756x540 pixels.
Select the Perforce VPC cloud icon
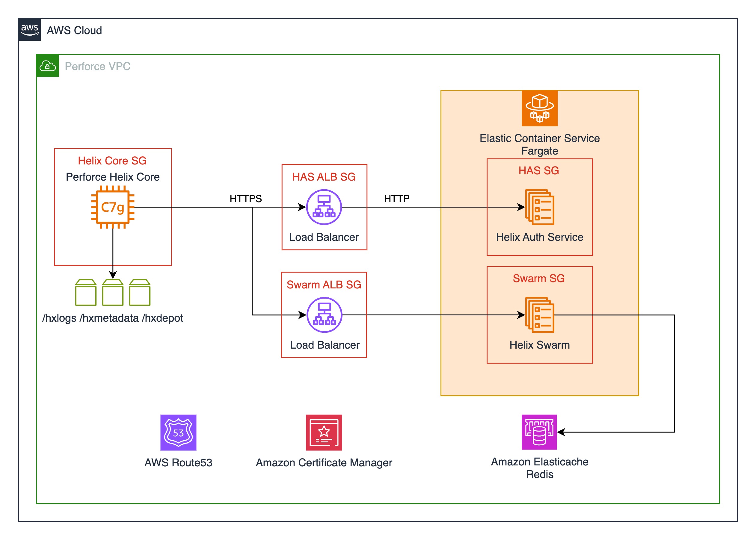pos(48,66)
